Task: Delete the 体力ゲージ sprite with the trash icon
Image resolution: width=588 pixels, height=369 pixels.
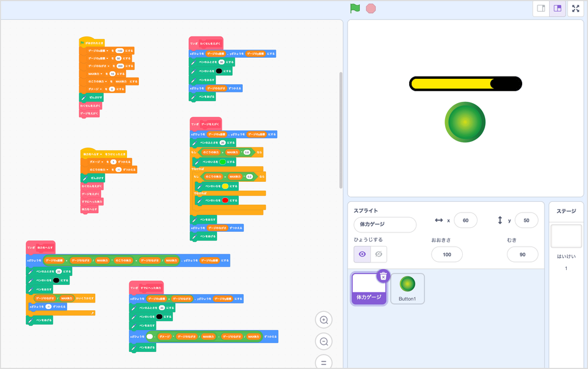Action: point(383,276)
